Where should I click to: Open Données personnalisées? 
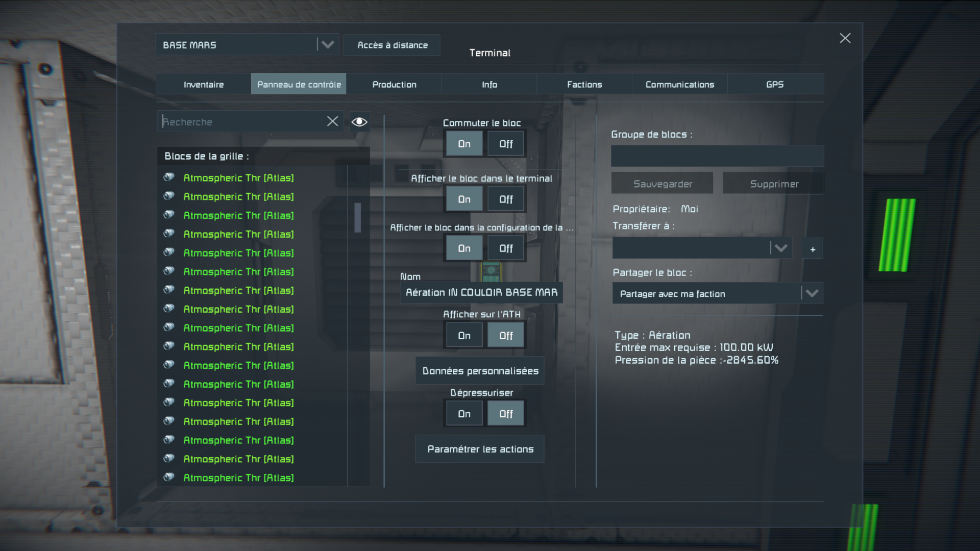coord(480,371)
